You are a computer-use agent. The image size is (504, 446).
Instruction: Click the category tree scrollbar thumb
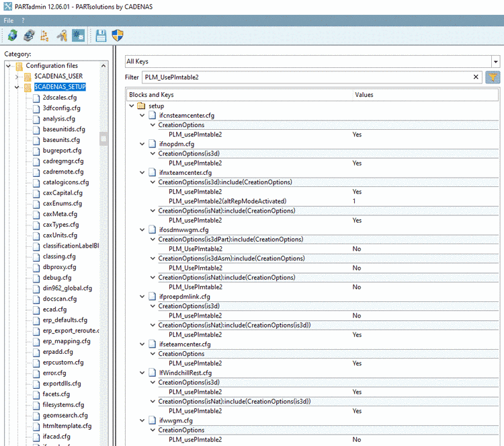[x=103, y=139]
